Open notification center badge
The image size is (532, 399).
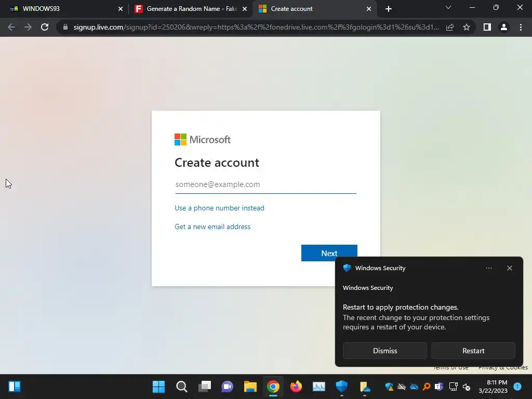coord(517,386)
